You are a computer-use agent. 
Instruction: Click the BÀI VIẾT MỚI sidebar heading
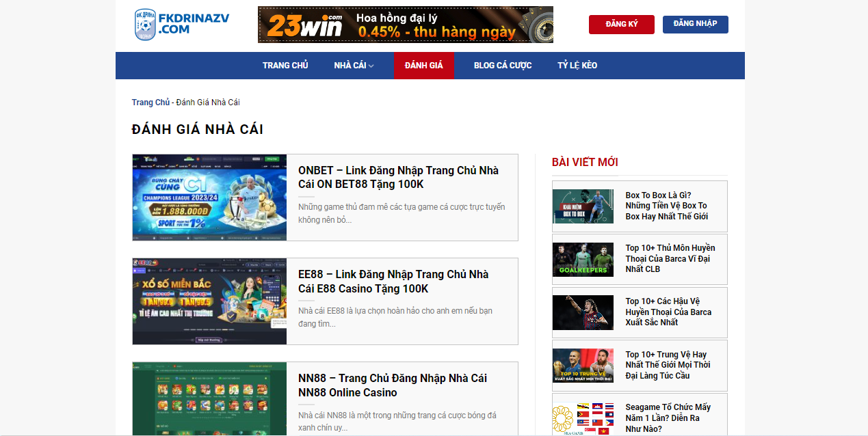(585, 163)
